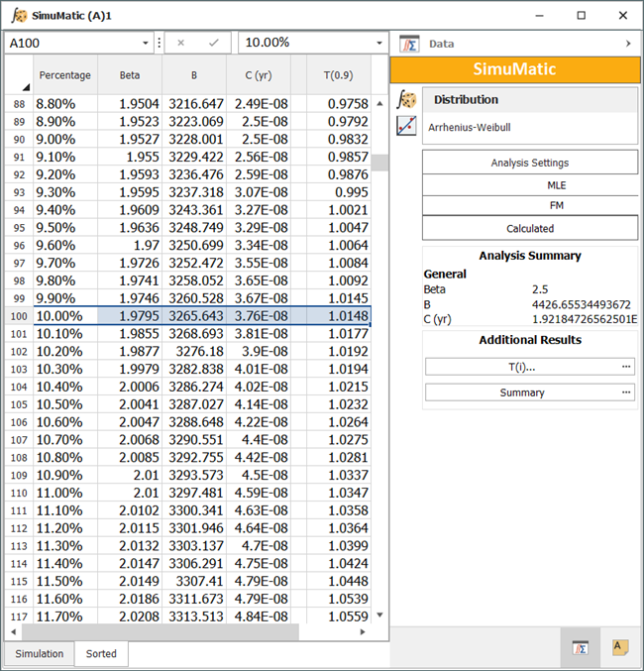
Task: Click Beta value 1.9795
Action: click(x=130, y=316)
